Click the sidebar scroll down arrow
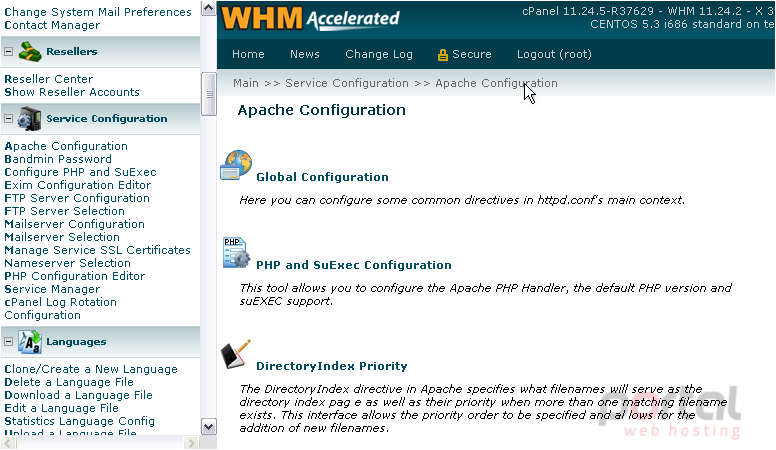776x450 pixels. 209,426
